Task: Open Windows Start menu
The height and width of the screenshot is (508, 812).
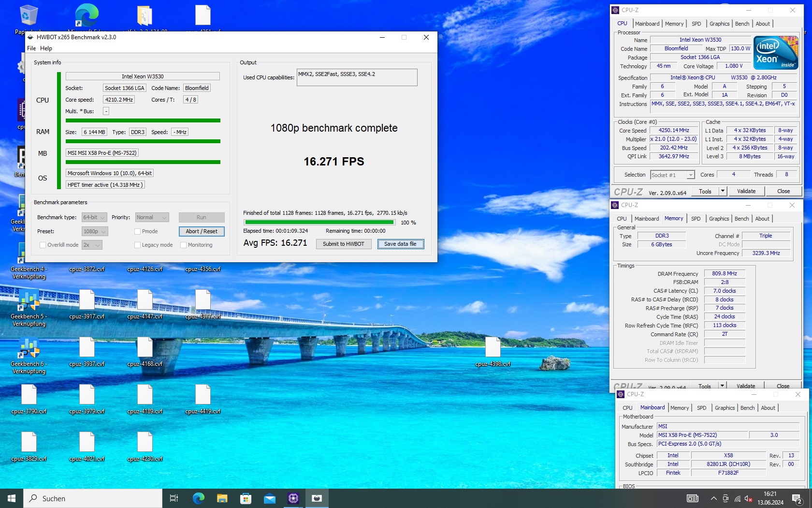Action: tap(12, 498)
